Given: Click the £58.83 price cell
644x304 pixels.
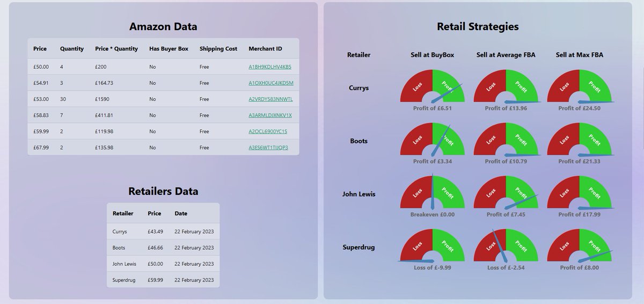Looking at the screenshot, I should click(41, 115).
